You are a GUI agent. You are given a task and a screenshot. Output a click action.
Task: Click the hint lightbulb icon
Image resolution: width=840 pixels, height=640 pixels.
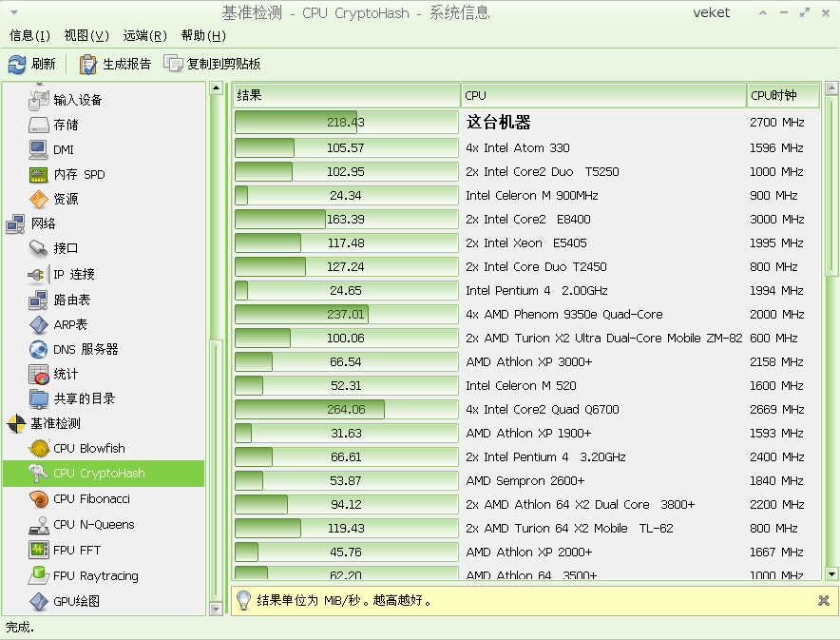coord(244,600)
